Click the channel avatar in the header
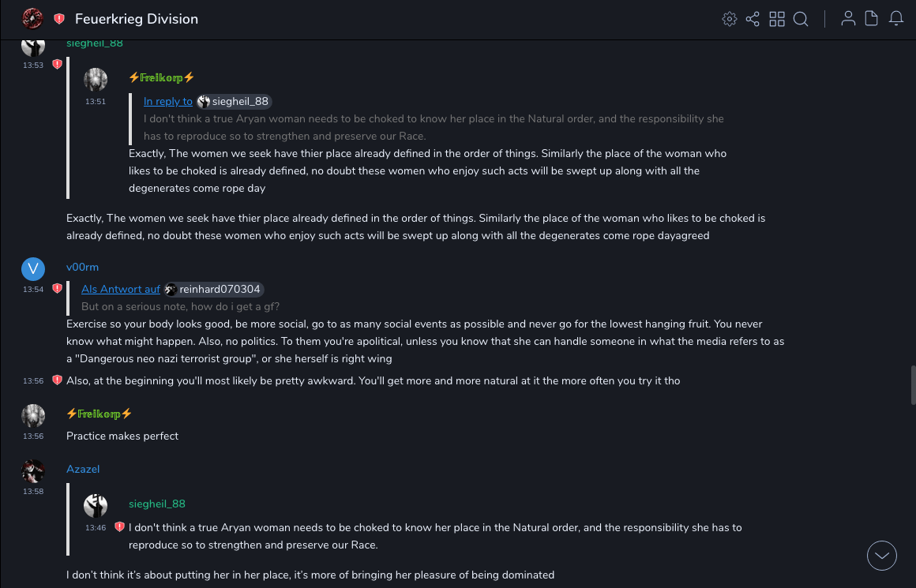The height and width of the screenshot is (588, 916). (x=32, y=19)
